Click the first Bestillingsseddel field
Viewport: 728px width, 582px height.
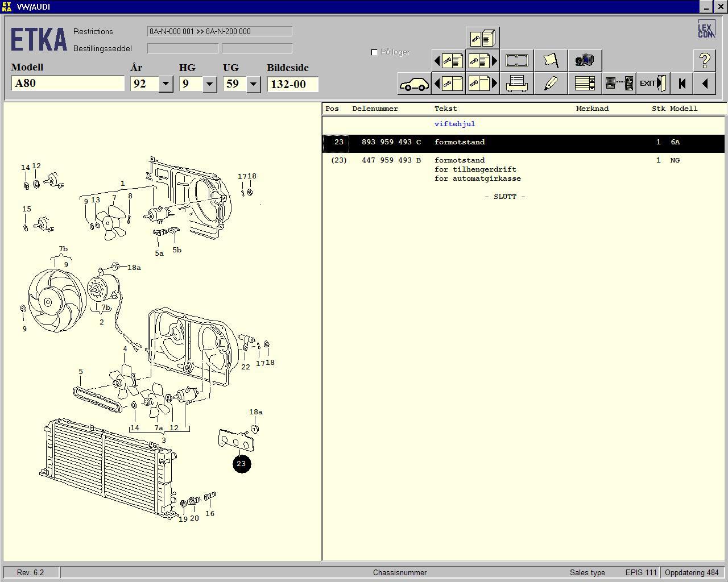[183, 49]
